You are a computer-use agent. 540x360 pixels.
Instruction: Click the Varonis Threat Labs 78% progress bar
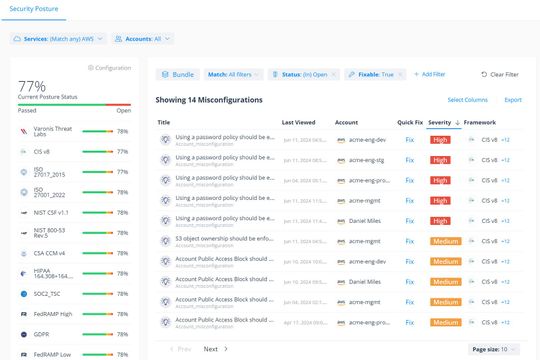tap(97, 131)
